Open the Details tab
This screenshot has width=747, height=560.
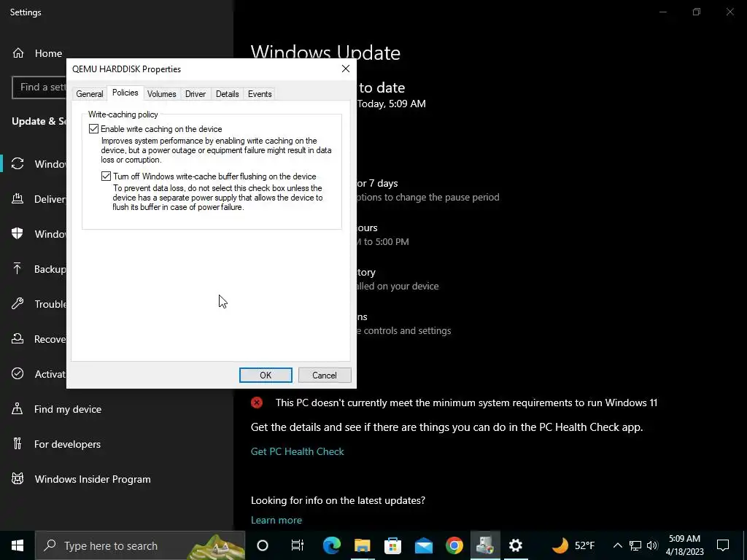tap(228, 94)
